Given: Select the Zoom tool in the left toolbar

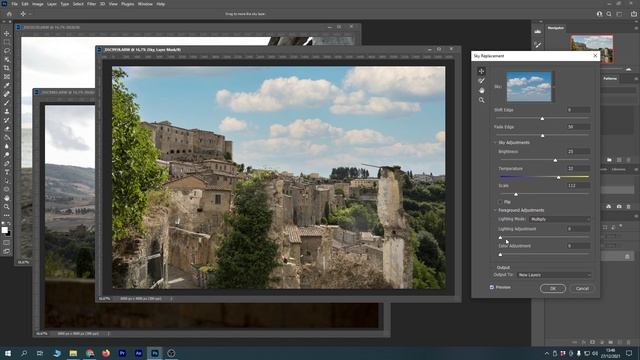Looking at the screenshot, I should coord(7,207).
